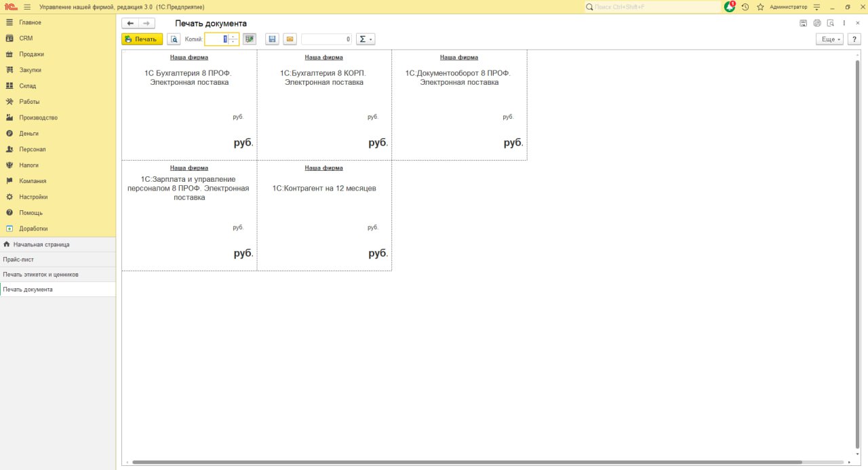Switch to Печать этикеток и ценников tab
This screenshot has width=868, height=470.
point(41,275)
